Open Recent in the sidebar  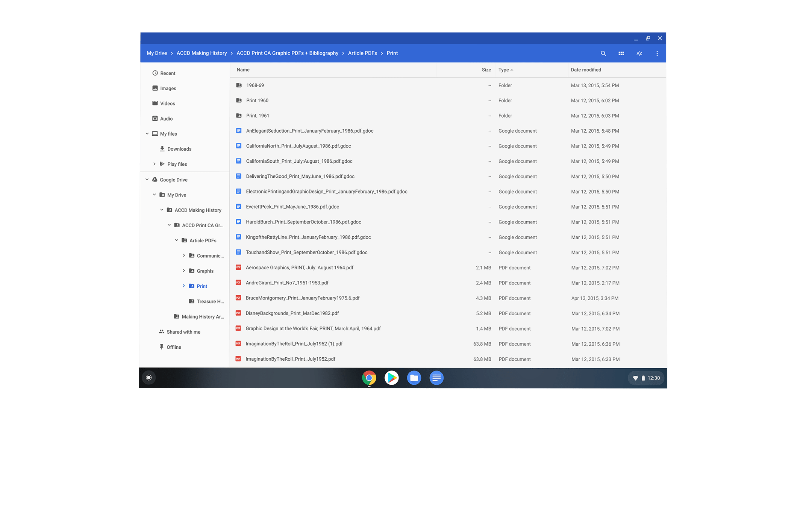pyautogui.click(x=167, y=73)
